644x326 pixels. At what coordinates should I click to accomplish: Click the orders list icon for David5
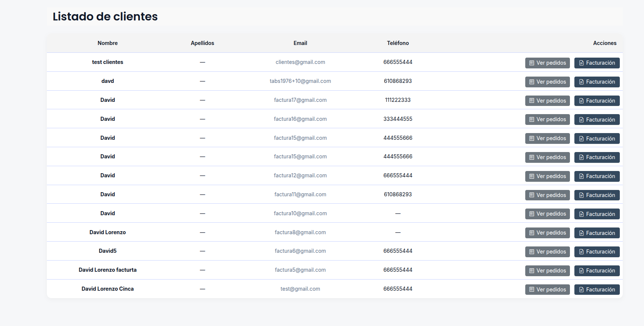pyautogui.click(x=532, y=252)
